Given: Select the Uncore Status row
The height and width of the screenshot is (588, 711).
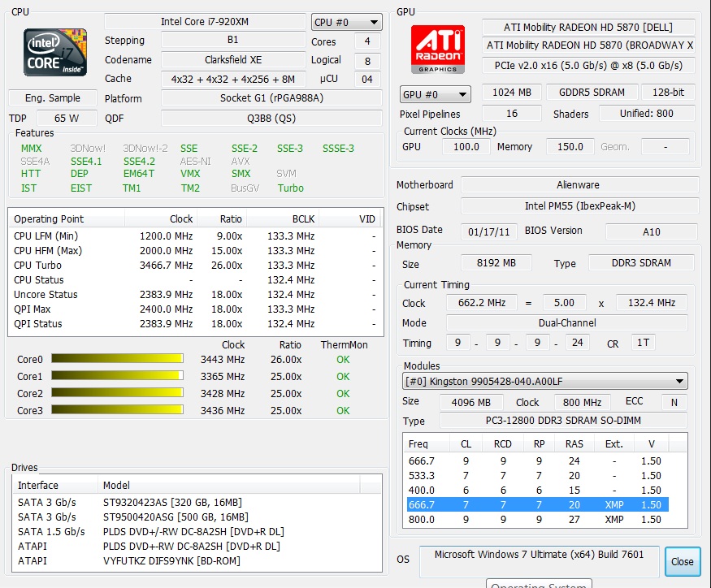Looking at the screenshot, I should [196, 294].
